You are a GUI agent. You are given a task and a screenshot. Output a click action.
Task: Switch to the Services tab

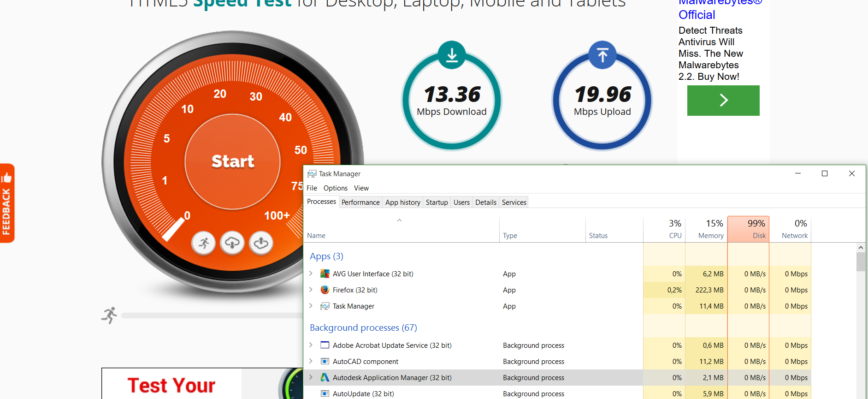[x=514, y=202]
